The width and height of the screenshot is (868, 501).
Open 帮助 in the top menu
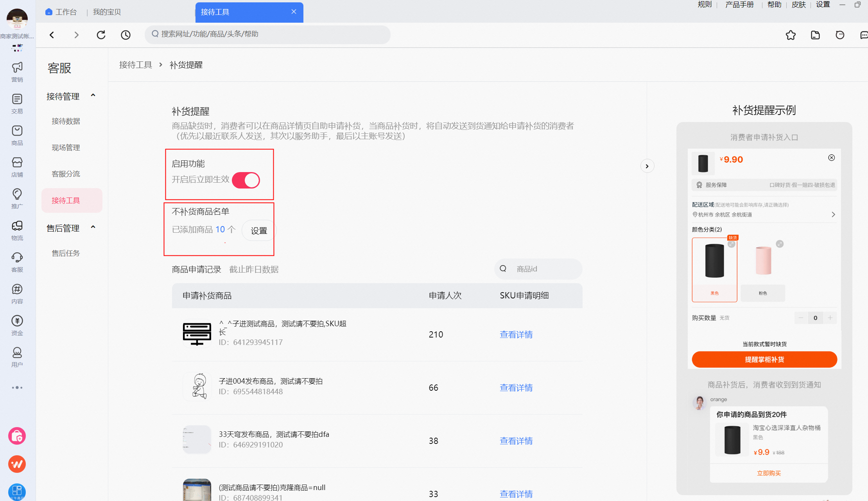[x=774, y=4]
